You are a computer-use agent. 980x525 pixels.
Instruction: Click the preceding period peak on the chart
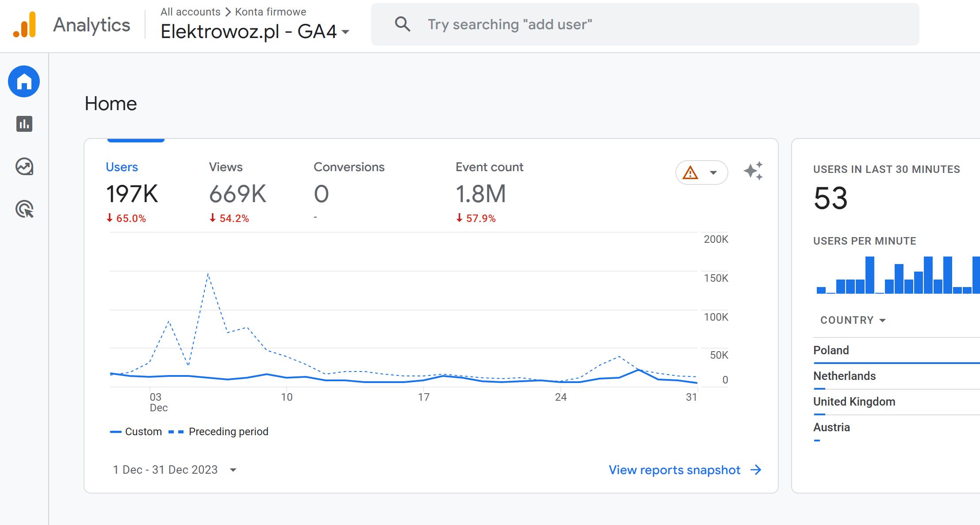pos(208,274)
